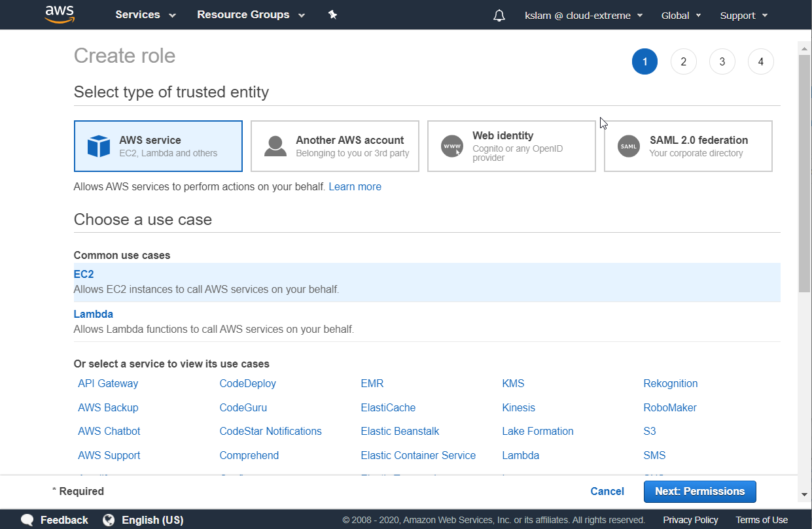Choose Lambda in the services list
Screen dimensions: 812x529
coord(520,455)
